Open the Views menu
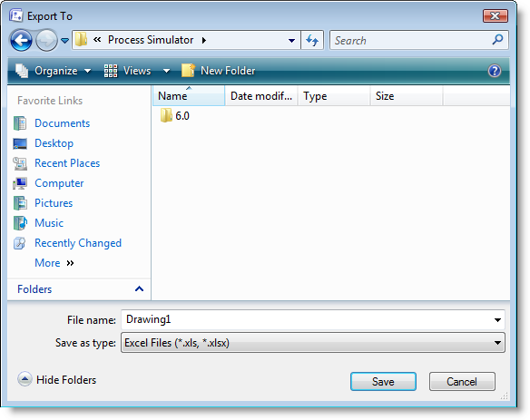Viewport: 530px width, 420px height. [x=127, y=71]
